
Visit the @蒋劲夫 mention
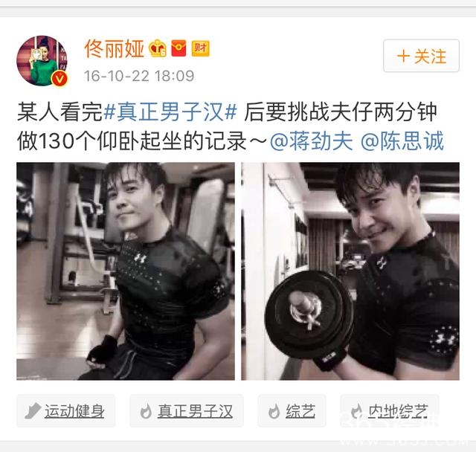pos(311,141)
